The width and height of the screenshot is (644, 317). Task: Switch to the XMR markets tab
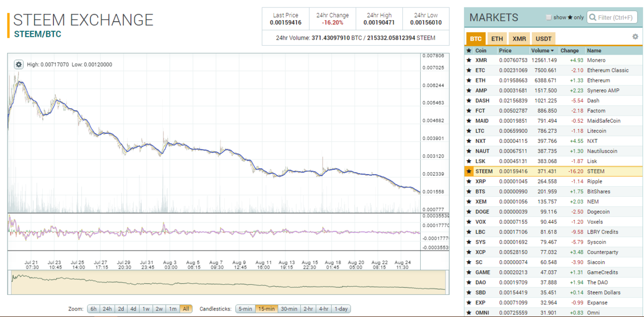point(519,39)
